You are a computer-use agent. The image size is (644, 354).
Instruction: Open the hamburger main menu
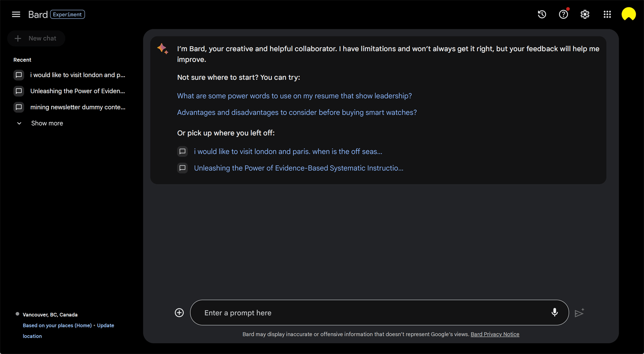[x=16, y=15]
